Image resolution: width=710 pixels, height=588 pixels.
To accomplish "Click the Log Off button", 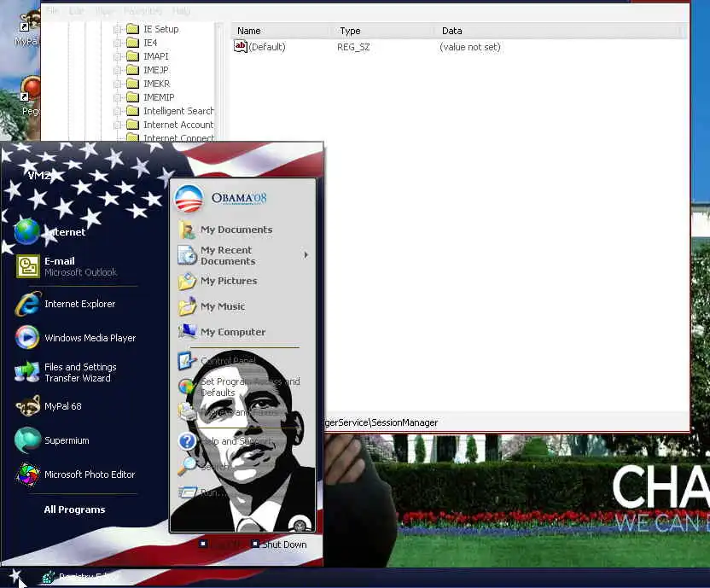I will click(x=220, y=544).
